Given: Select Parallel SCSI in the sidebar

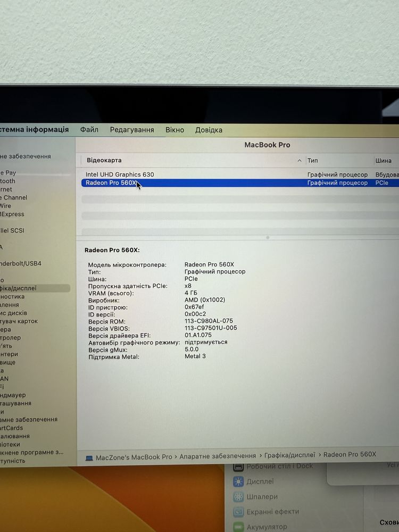Looking at the screenshot, I should [12, 230].
